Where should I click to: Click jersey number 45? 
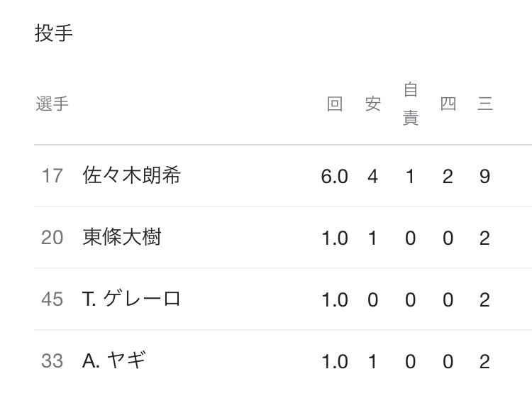tap(52, 299)
